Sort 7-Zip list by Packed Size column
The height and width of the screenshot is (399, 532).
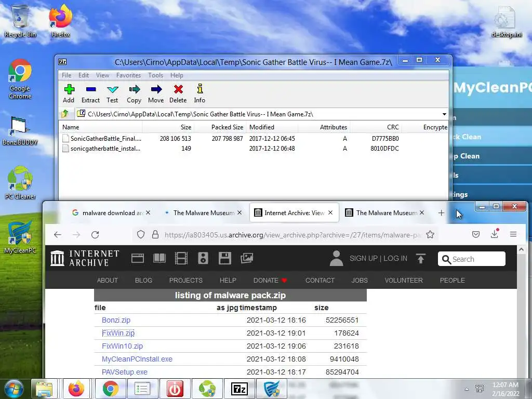pyautogui.click(x=220, y=127)
